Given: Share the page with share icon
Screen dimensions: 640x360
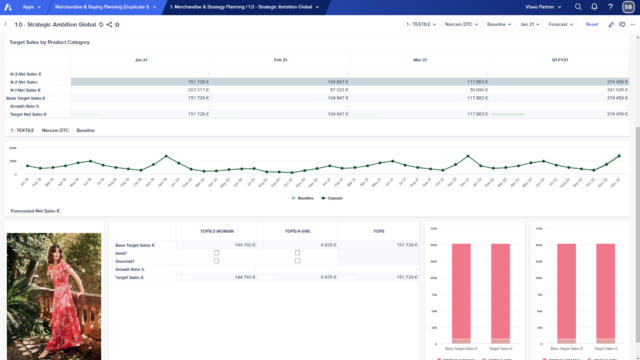Looking at the screenshot, I should click(x=109, y=24).
